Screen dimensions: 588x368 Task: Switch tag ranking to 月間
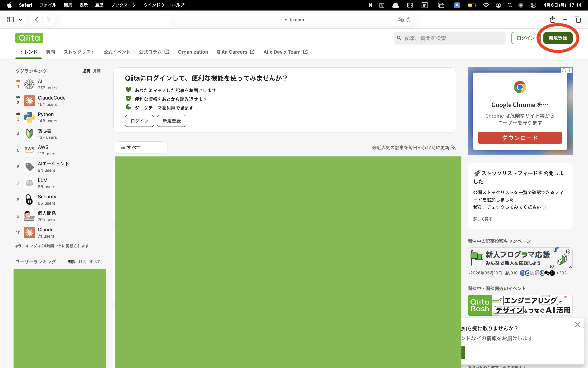click(97, 71)
